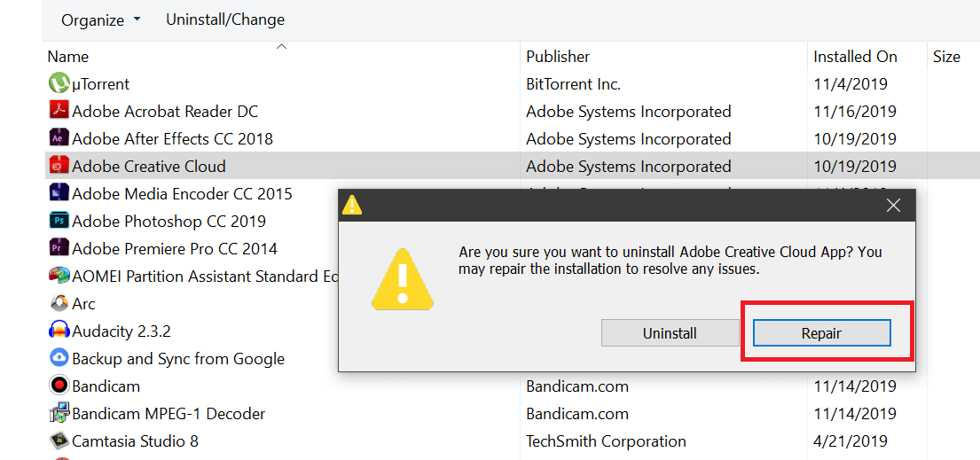980x460 pixels.
Task: Click Uninstall/Change in the toolbar
Action: (225, 19)
